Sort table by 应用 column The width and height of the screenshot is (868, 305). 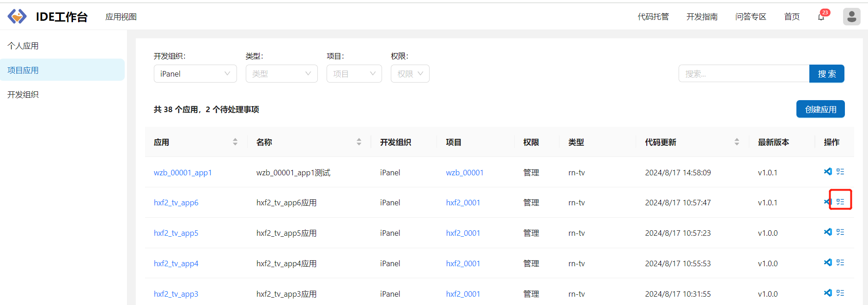click(235, 142)
